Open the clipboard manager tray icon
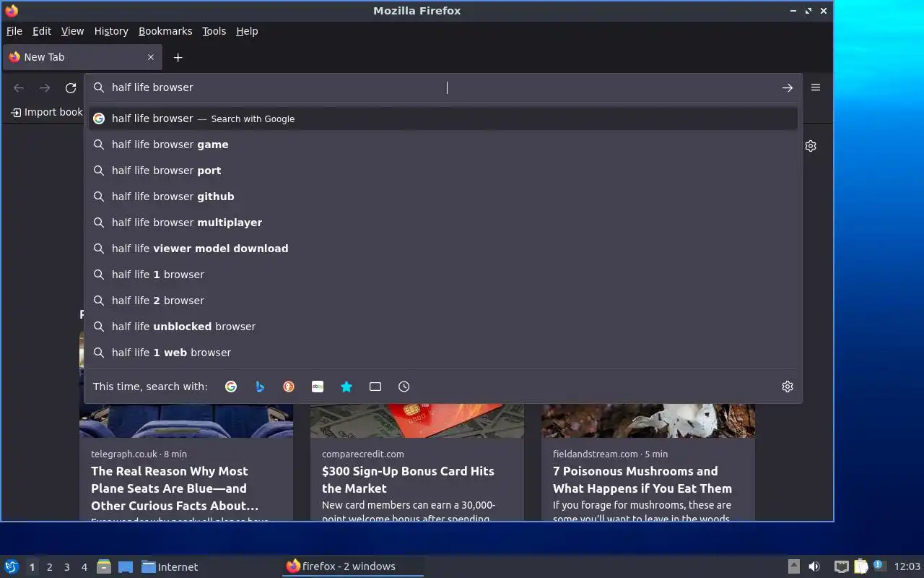Image resolution: width=924 pixels, height=578 pixels. coord(860,566)
